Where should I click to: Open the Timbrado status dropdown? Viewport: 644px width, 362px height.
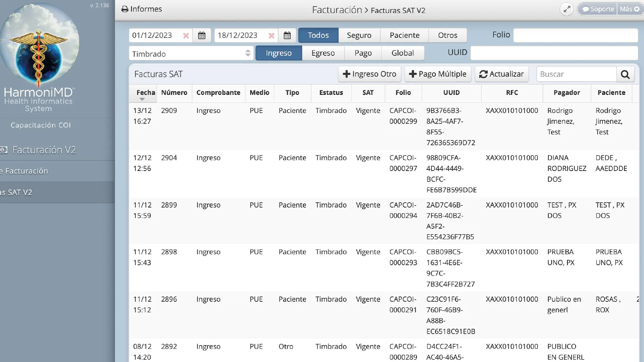pyautogui.click(x=191, y=53)
